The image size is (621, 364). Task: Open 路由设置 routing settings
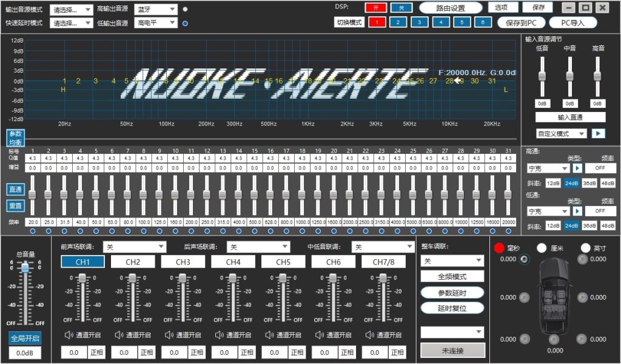pos(451,8)
